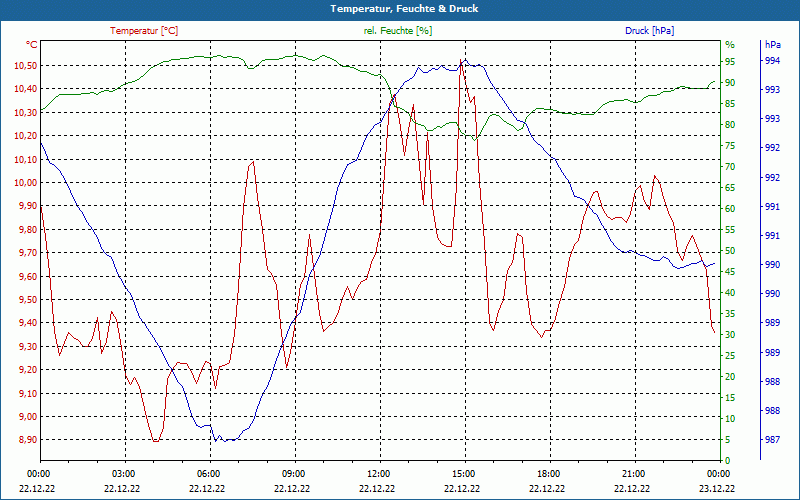Click the '9,10' temperature axis value

28,393
